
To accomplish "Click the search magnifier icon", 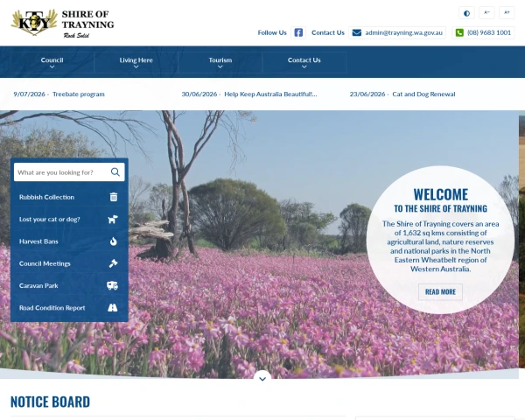I will click(x=115, y=172).
